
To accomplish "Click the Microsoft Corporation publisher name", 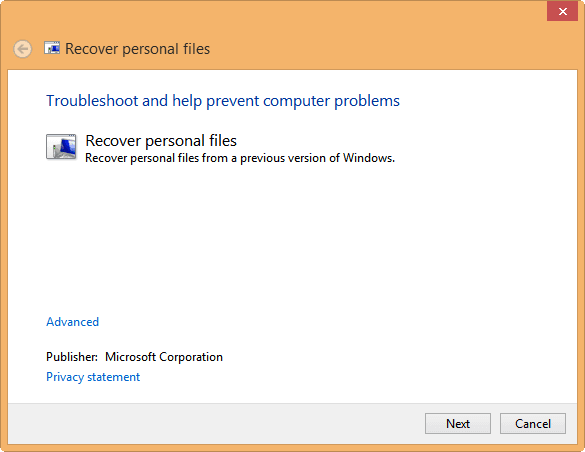I will [164, 357].
